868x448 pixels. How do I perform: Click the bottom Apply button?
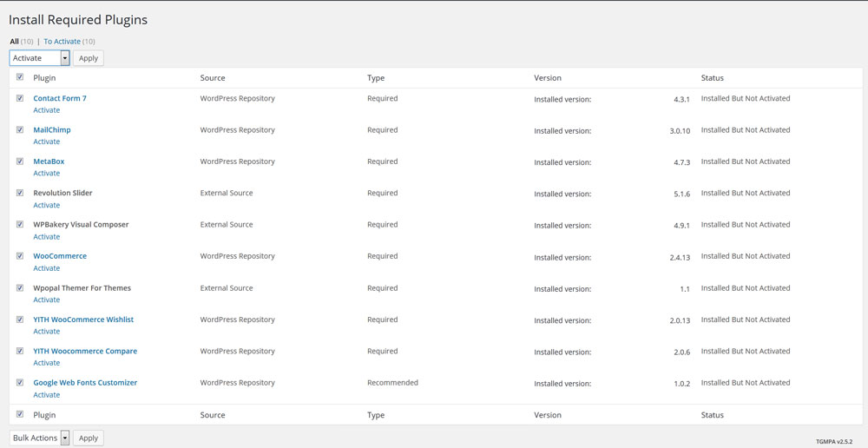click(88, 438)
